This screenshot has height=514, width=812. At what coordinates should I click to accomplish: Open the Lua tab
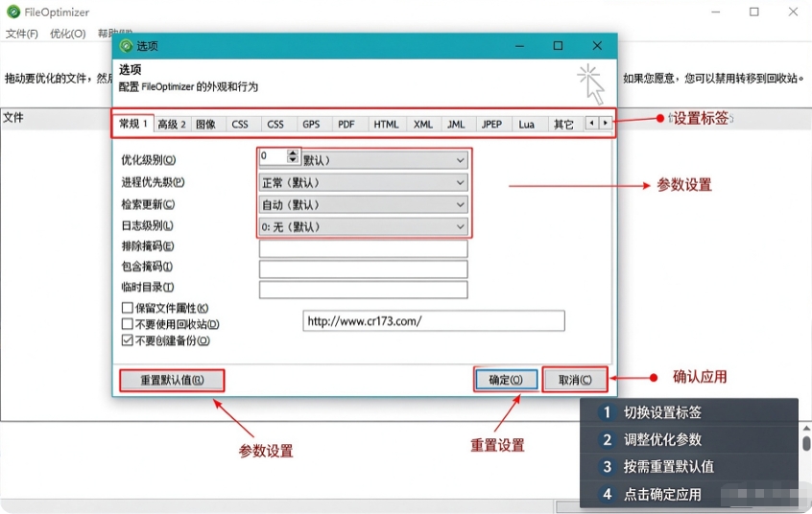(x=527, y=125)
